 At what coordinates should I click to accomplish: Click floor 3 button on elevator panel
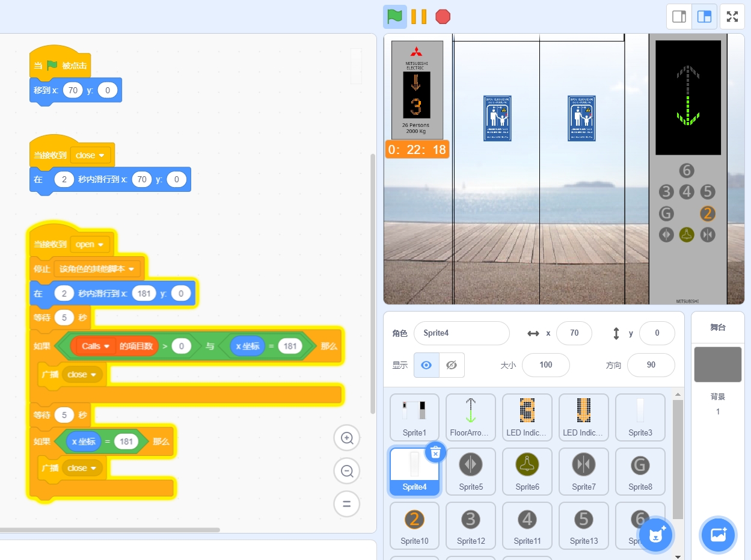(x=666, y=192)
